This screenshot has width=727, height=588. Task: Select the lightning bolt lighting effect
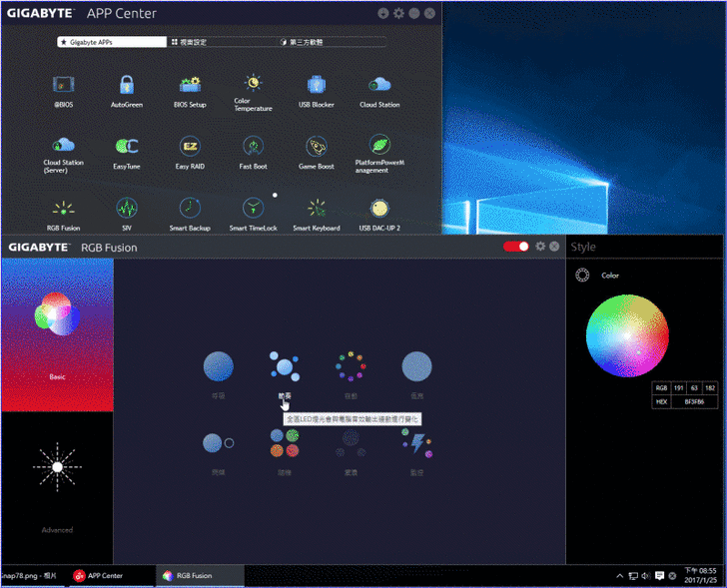417,442
